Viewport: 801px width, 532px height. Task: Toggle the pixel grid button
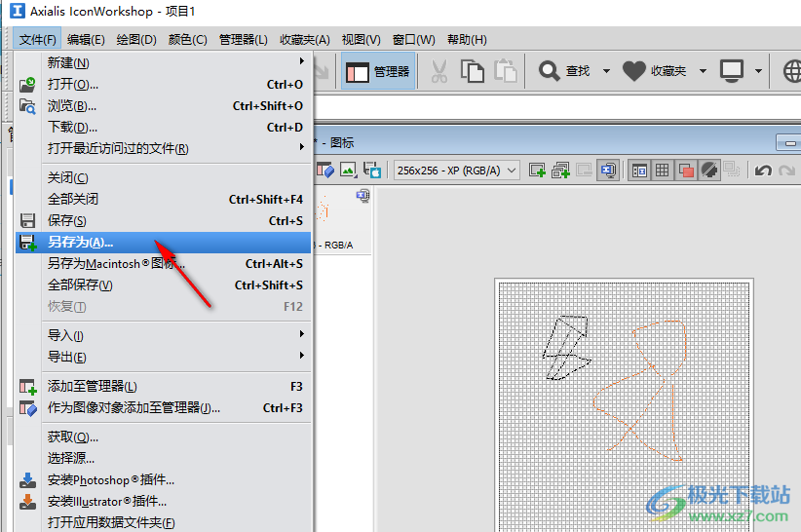point(662,170)
